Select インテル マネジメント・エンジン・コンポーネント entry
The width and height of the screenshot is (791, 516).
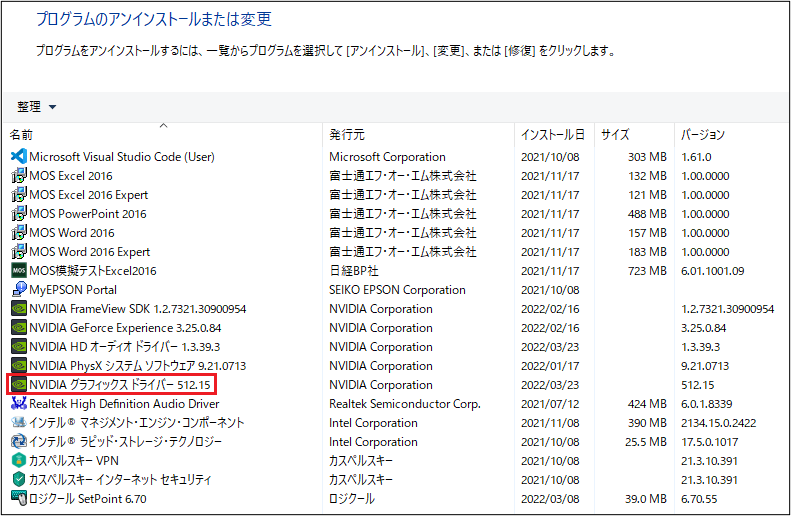(136, 422)
